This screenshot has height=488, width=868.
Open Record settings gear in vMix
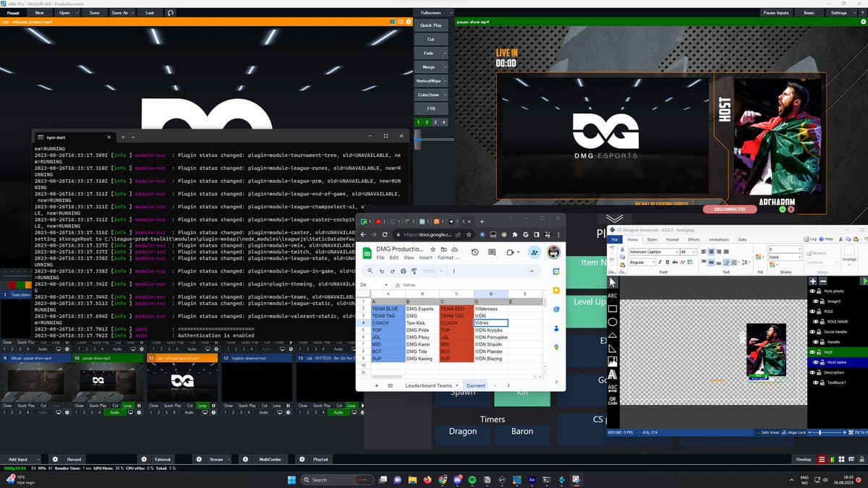point(55,459)
